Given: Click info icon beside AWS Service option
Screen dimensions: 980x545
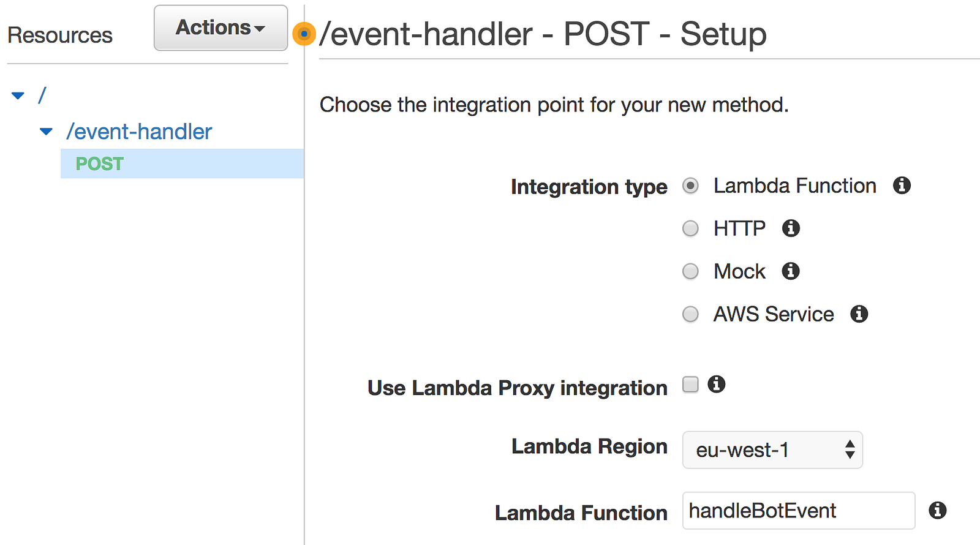Looking at the screenshot, I should [x=859, y=314].
